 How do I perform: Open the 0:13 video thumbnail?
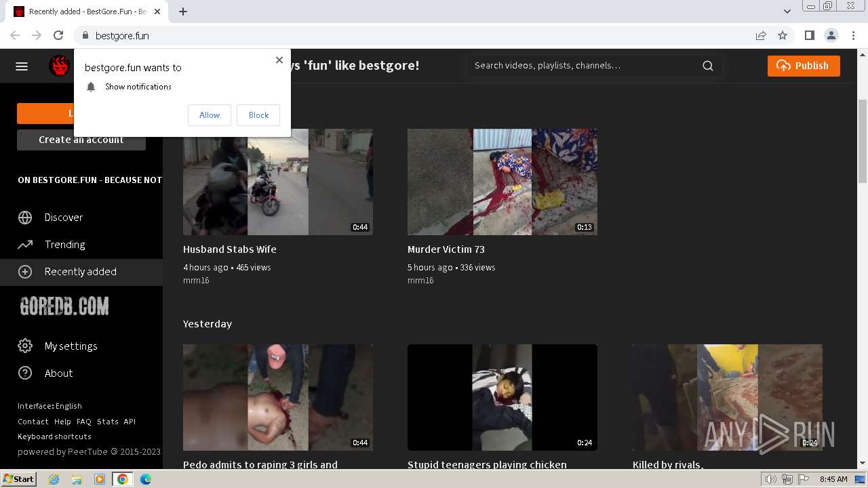pyautogui.click(x=502, y=182)
